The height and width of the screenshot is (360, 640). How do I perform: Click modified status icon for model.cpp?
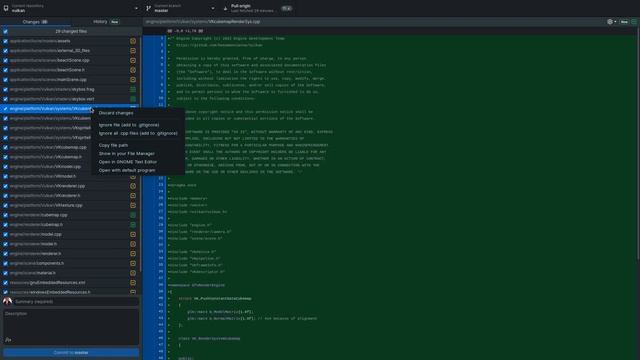[x=133, y=235]
